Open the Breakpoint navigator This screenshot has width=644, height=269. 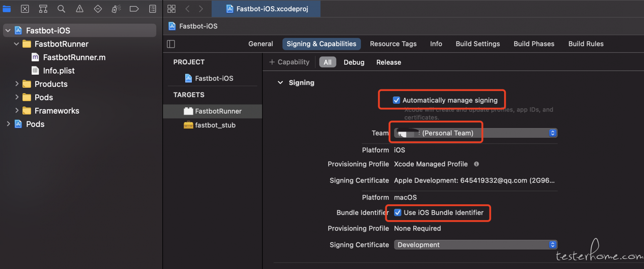(134, 9)
